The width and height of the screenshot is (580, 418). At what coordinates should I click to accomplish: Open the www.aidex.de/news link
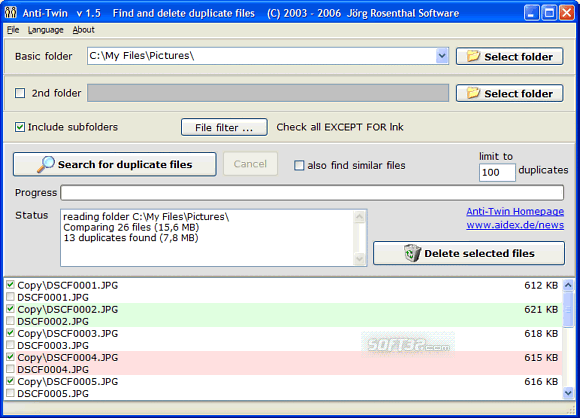pyautogui.click(x=515, y=225)
